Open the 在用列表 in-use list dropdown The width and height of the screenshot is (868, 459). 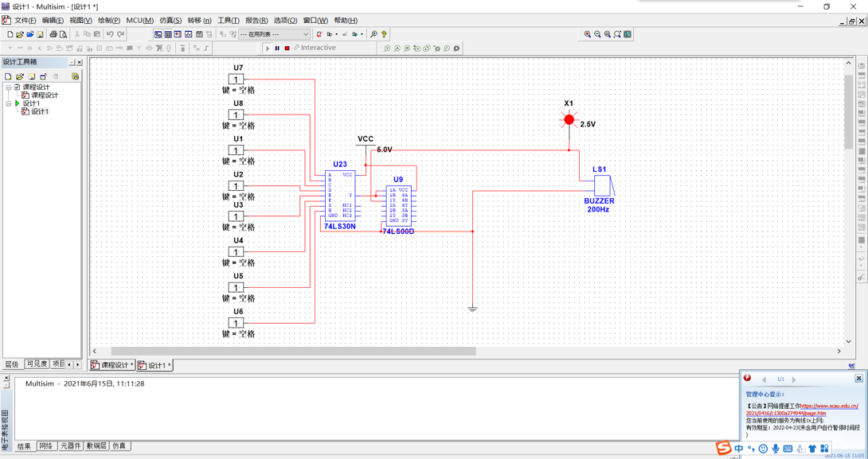point(274,34)
